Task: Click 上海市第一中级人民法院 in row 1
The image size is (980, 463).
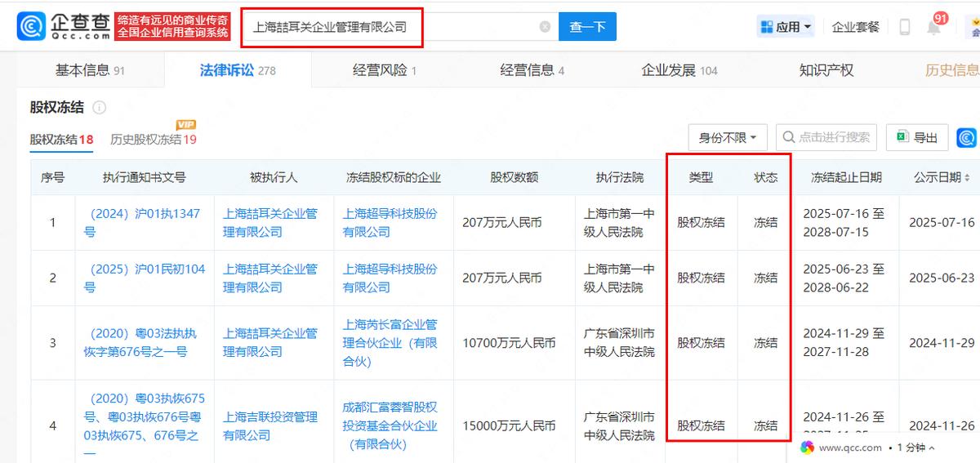Action: [x=619, y=223]
